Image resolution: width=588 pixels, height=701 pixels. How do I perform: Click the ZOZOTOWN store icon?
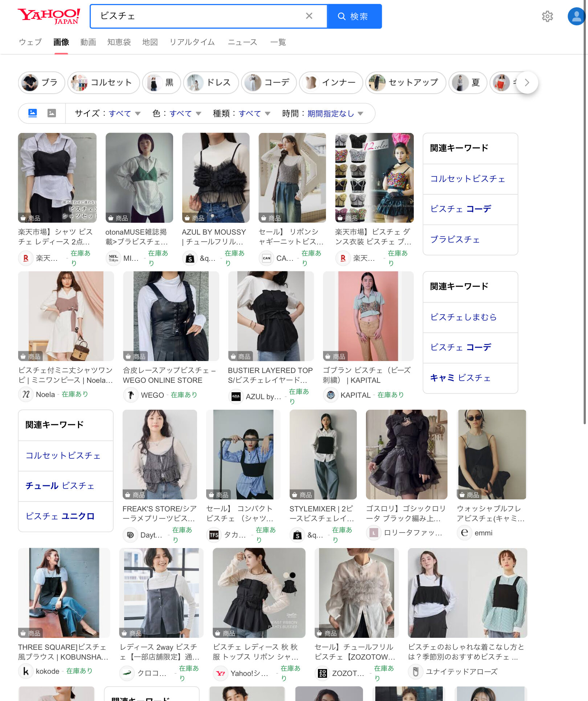tap(322, 673)
